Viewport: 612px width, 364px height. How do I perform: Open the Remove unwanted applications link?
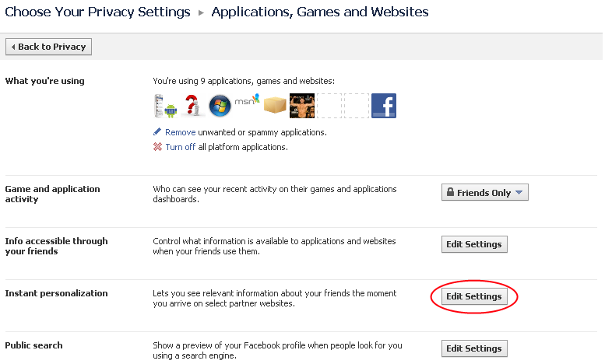click(181, 132)
